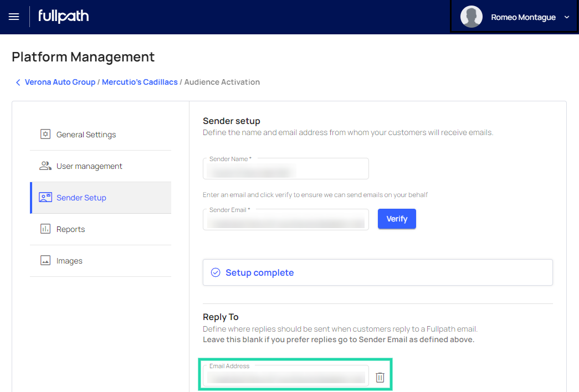The image size is (579, 392).
Task: Click the Sender Setup envelope icon
Action: pos(45,198)
